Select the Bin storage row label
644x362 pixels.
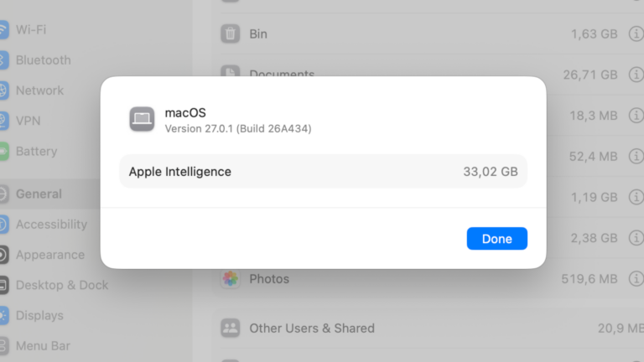point(258,34)
